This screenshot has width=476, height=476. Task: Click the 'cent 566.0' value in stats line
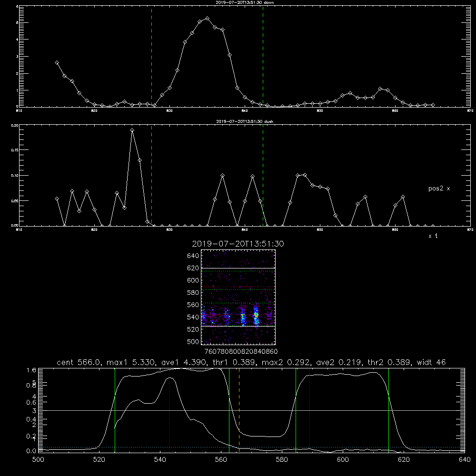pyautogui.click(x=79, y=362)
